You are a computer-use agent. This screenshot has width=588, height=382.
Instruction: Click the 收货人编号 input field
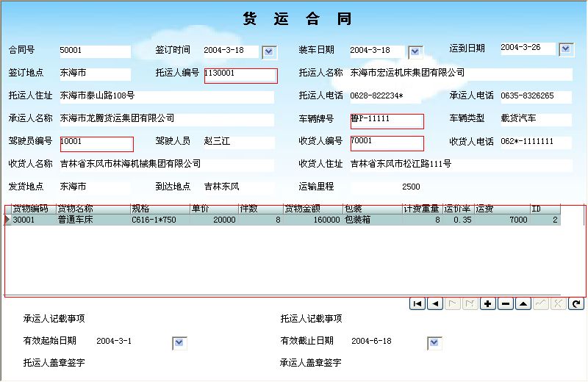pos(387,143)
